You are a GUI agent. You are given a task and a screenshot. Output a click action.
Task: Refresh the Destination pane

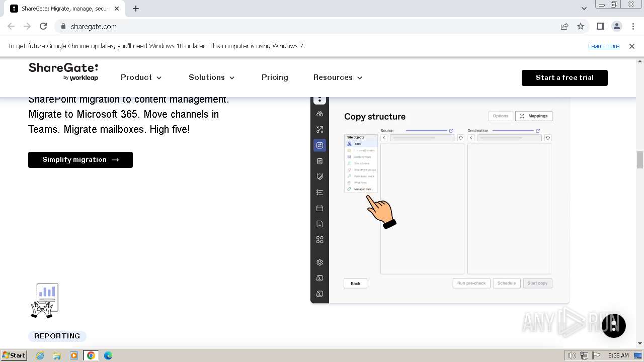click(x=548, y=138)
